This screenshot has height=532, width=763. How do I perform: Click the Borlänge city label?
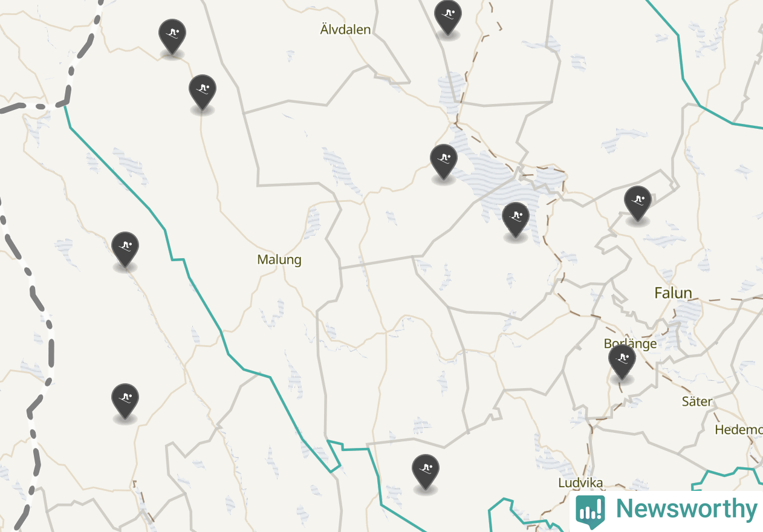point(630,343)
